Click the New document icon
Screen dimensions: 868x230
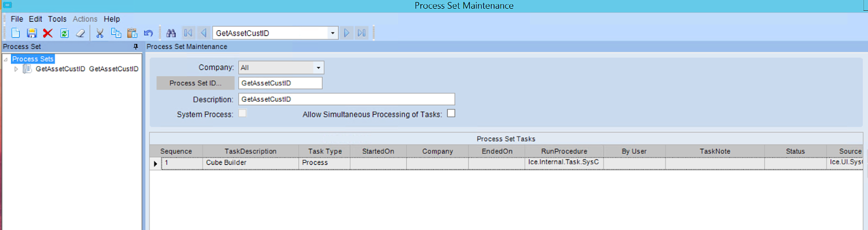[x=16, y=33]
